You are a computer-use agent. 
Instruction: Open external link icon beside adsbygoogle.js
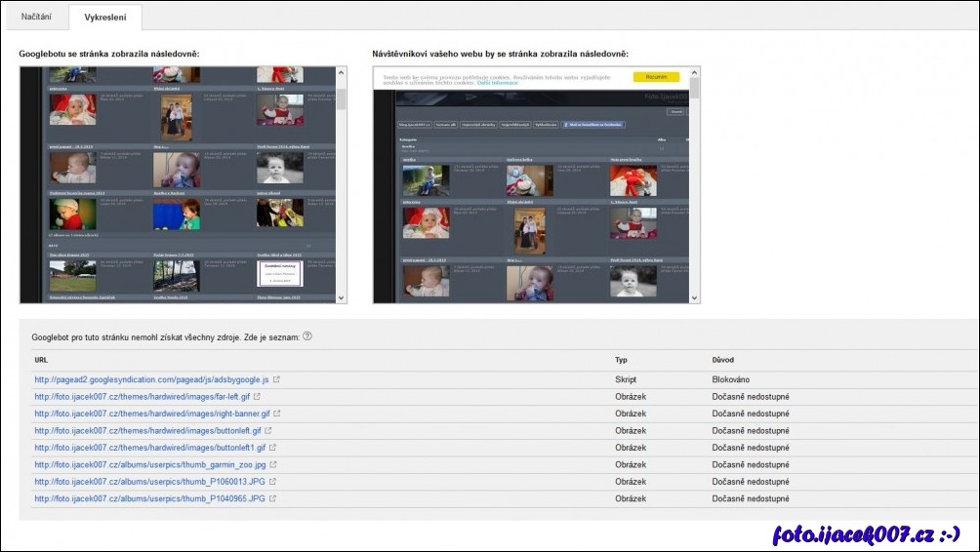[276, 379]
